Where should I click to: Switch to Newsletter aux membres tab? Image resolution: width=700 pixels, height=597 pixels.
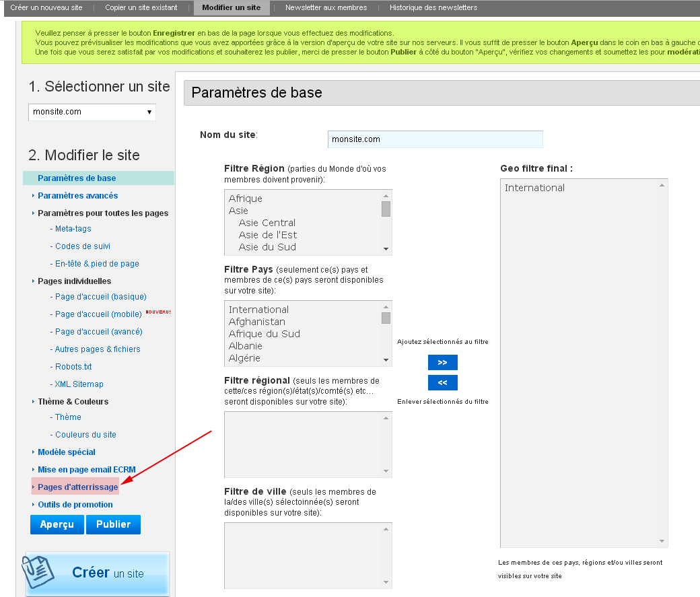coord(326,7)
